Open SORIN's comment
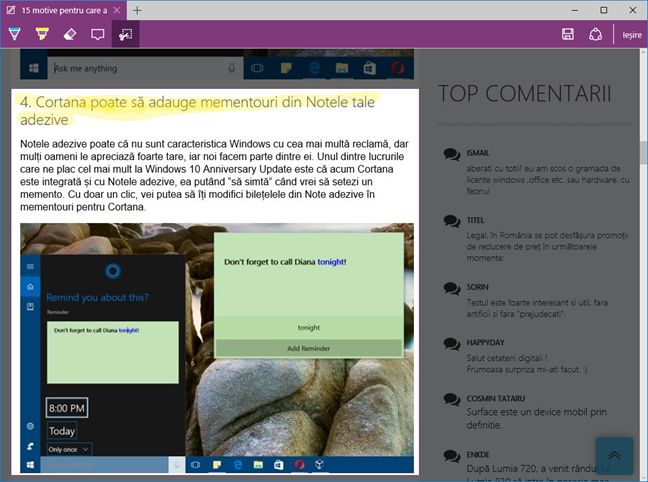 tap(537, 308)
